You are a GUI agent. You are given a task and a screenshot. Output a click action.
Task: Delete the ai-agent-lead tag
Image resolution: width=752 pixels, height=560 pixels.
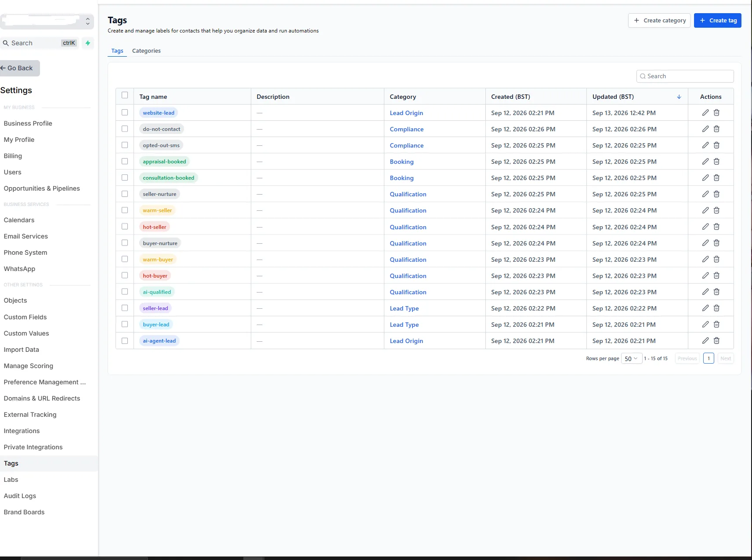tap(716, 340)
